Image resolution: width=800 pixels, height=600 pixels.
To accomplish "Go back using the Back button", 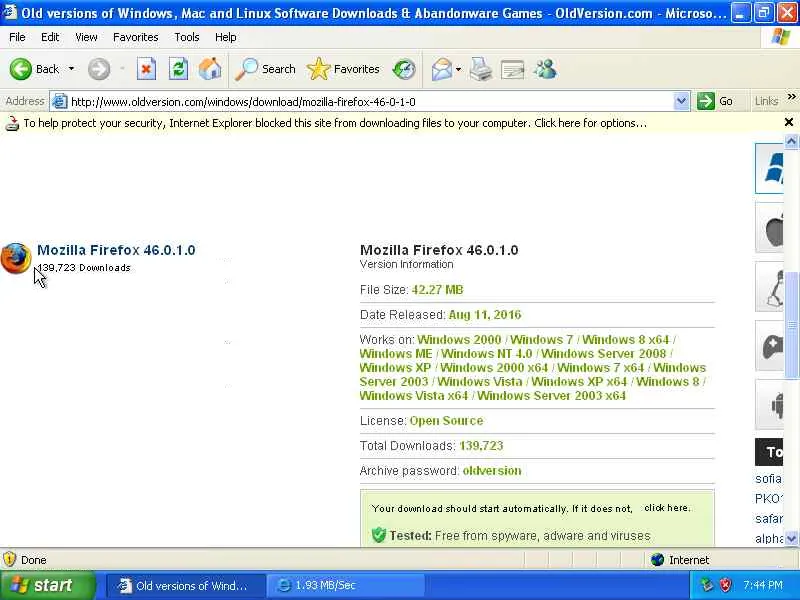I will point(35,69).
